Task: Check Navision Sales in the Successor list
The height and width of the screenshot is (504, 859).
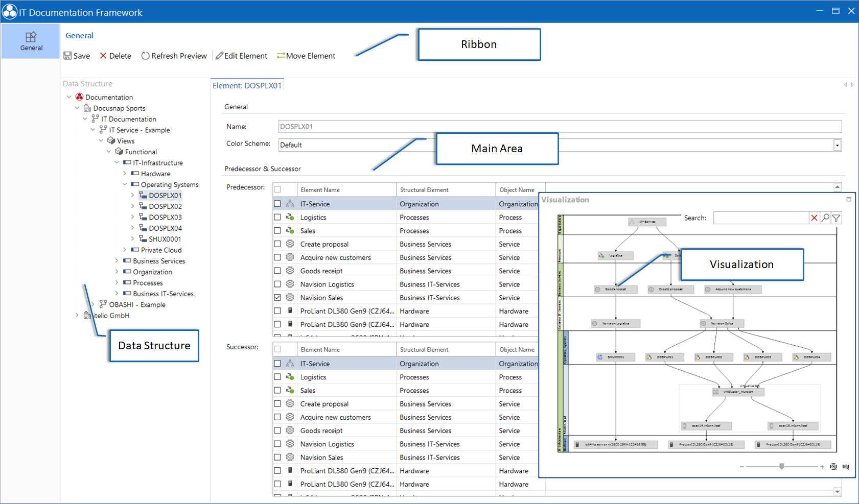Action: tap(277, 458)
